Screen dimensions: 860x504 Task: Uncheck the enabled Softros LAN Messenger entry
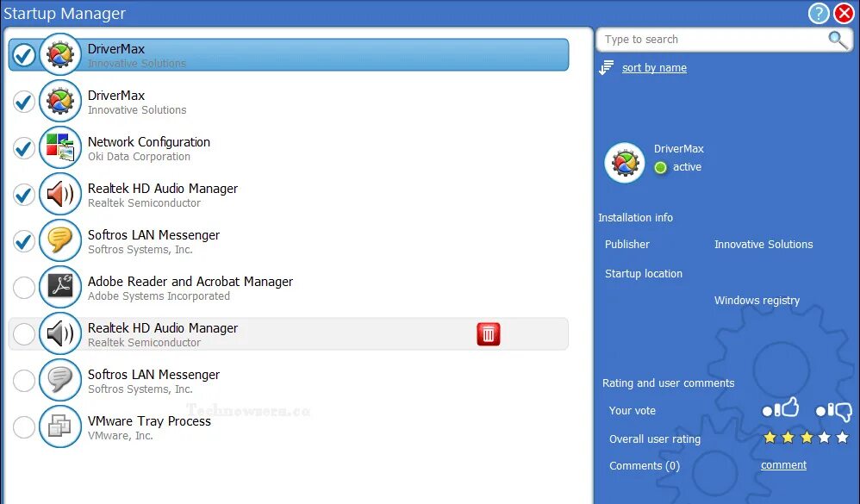coord(24,241)
